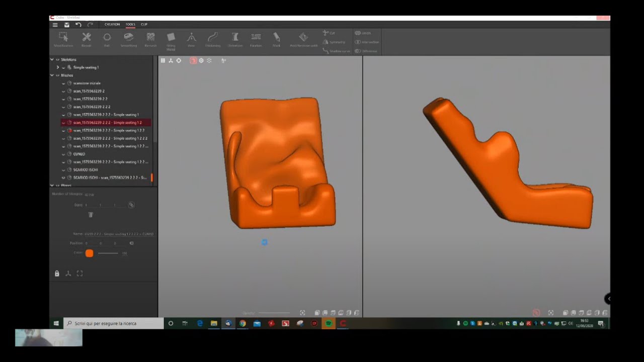Image resolution: width=644 pixels, height=362 pixels.
Task: Open File Explorer from the taskbar
Action: coord(214,323)
